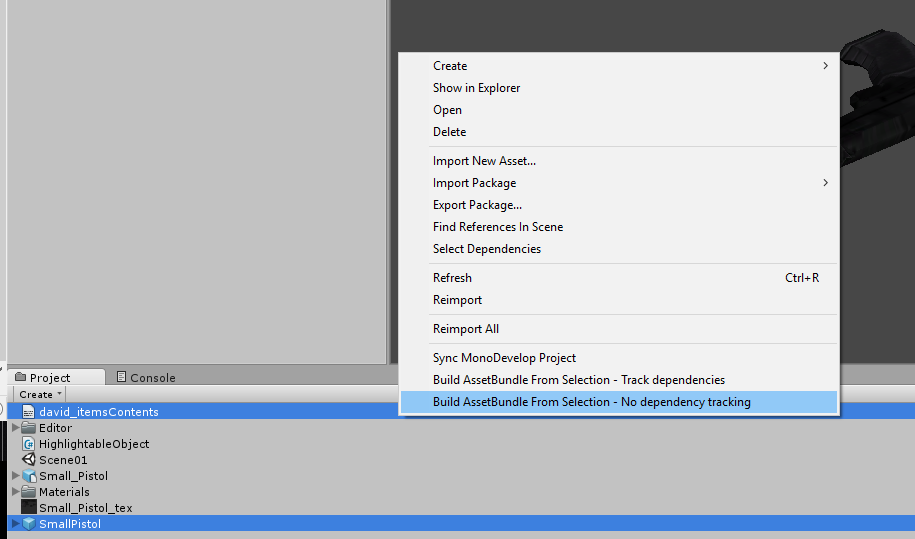
Task: Choose Select Dependencies
Action: (619, 249)
